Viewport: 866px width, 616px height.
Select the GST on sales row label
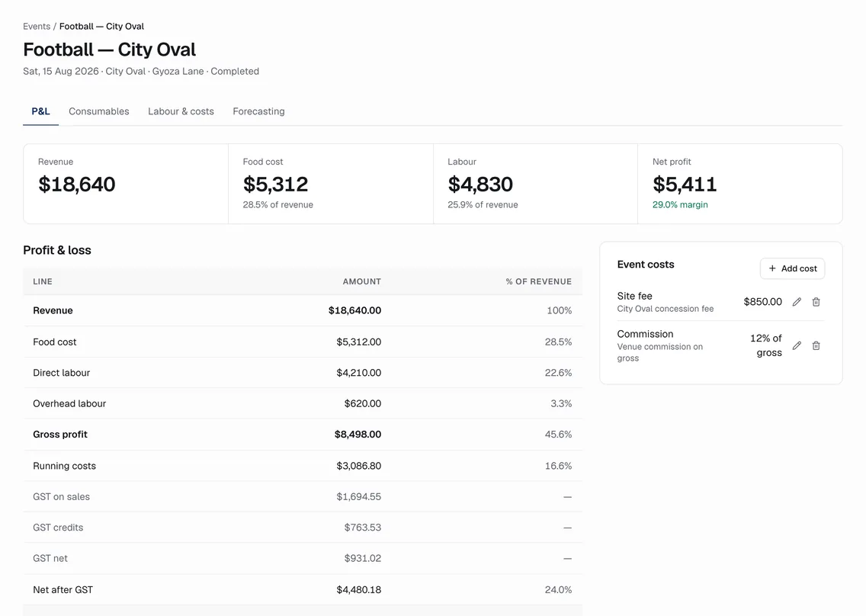tap(61, 496)
